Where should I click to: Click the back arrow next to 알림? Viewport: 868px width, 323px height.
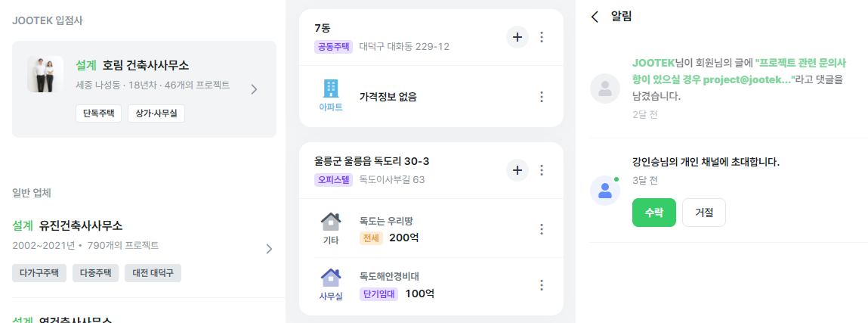click(x=595, y=17)
